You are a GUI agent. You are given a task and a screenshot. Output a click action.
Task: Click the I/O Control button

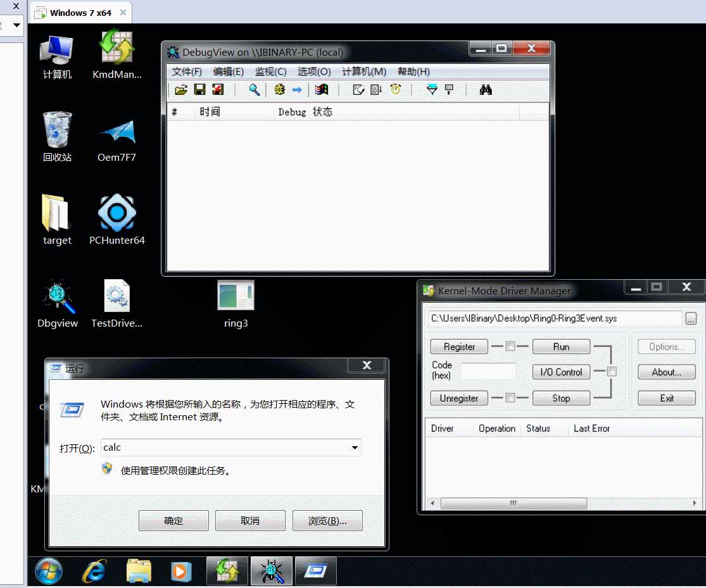(x=561, y=372)
